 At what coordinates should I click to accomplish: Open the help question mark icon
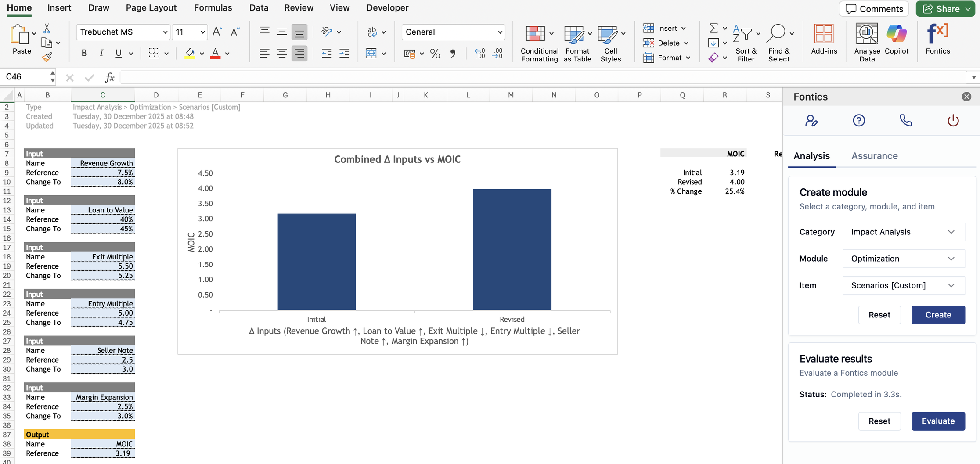click(x=858, y=120)
